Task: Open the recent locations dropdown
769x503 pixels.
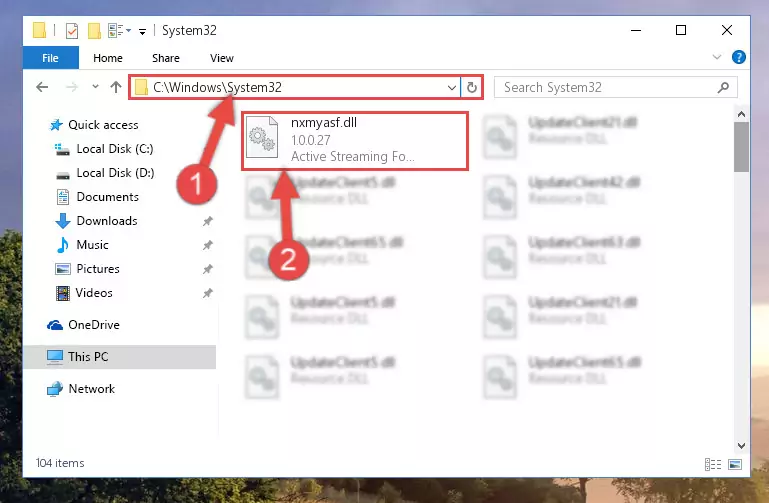Action: click(x=95, y=87)
